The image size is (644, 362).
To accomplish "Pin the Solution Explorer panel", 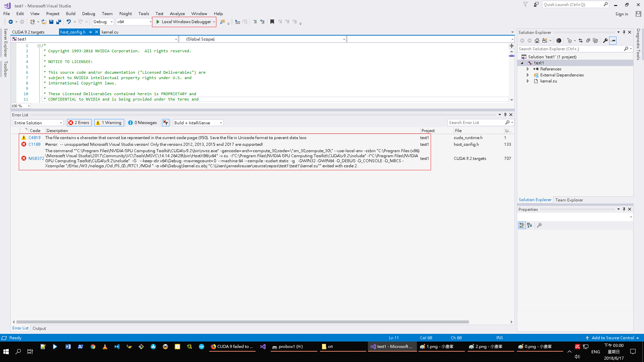I will pyautogui.click(x=624, y=32).
